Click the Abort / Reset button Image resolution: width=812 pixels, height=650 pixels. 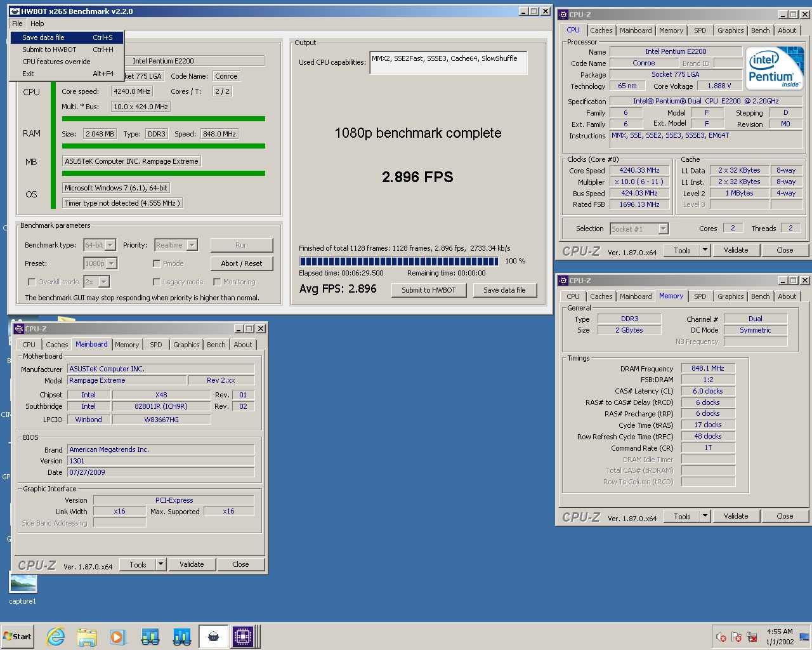[241, 263]
